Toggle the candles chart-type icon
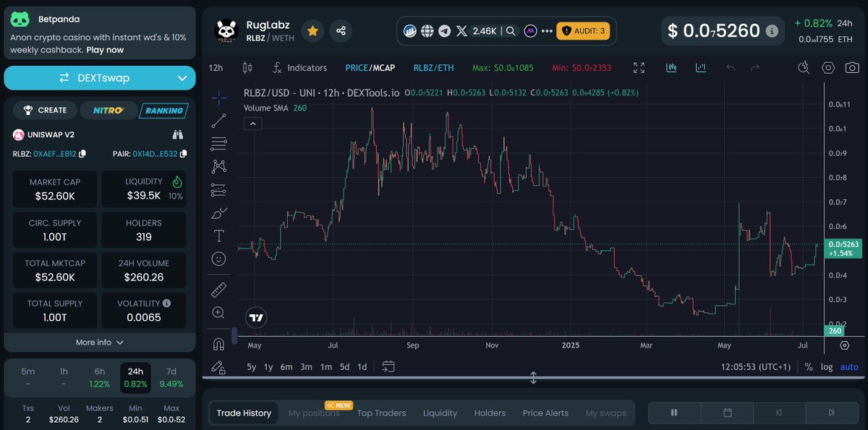This screenshot has width=868, height=430. (x=671, y=68)
